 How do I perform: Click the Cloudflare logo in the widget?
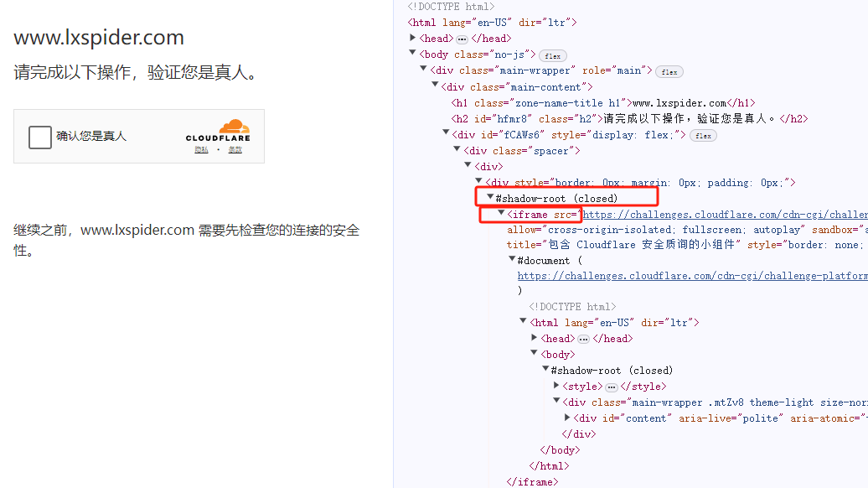[218, 131]
